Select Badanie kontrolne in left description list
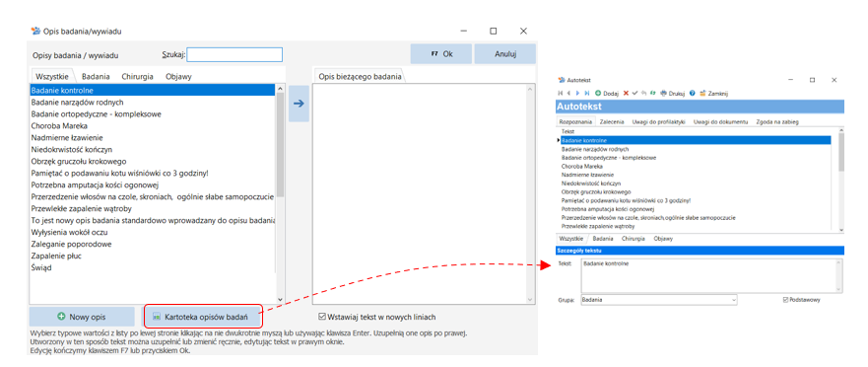Viewport: 868px width, 367px height. coord(153,91)
